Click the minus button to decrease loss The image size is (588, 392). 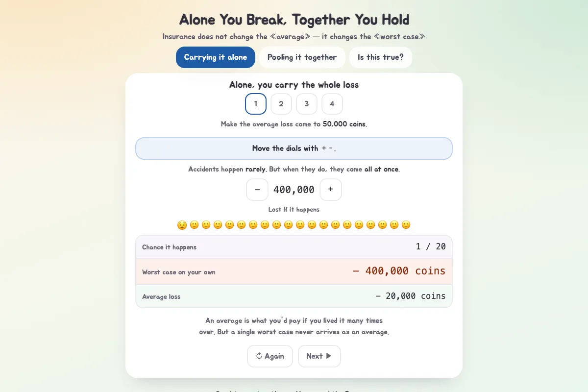pos(257,190)
